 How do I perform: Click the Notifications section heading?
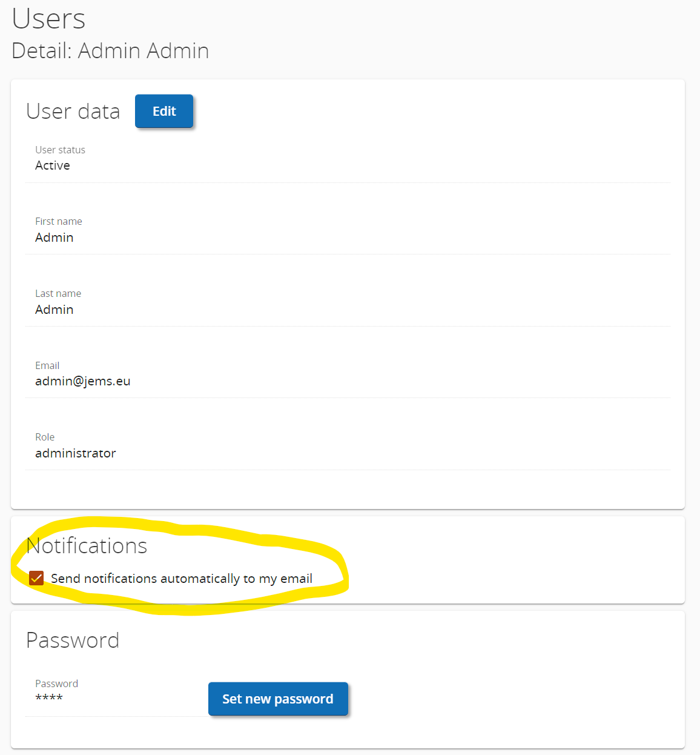[87, 546]
